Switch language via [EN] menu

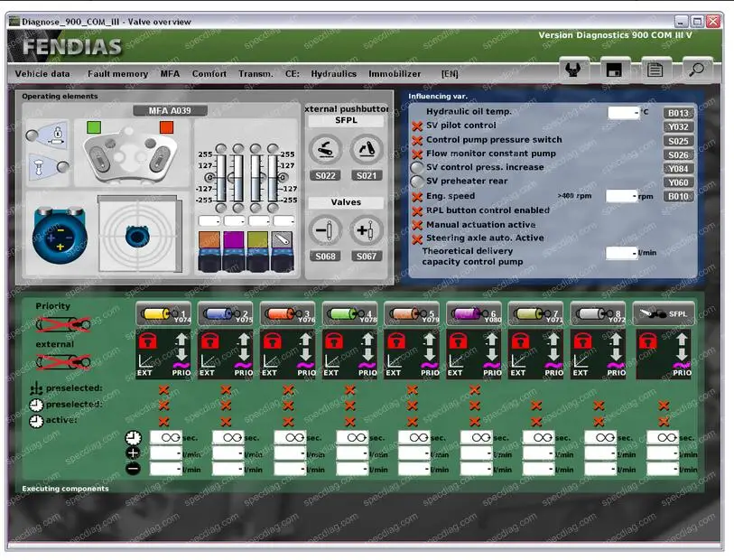click(x=450, y=74)
